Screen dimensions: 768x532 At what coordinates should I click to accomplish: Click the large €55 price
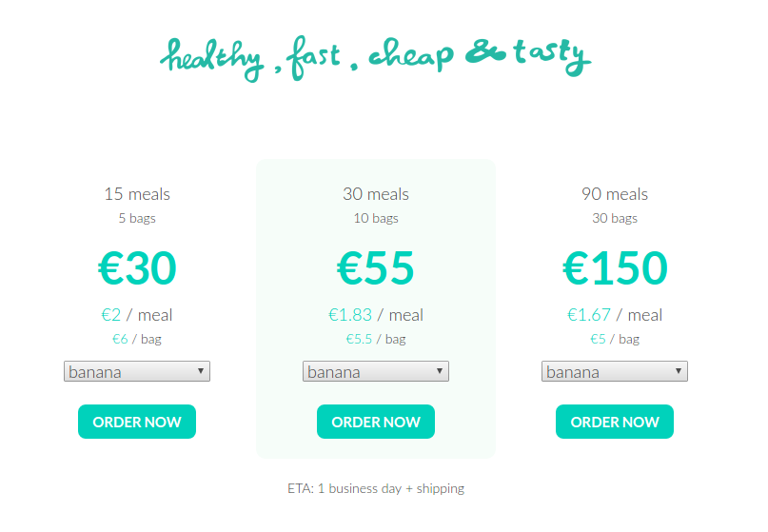coord(376,268)
